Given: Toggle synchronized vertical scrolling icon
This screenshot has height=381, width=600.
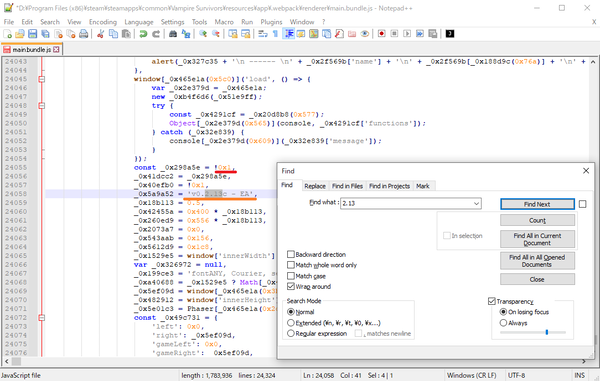Looking at the screenshot, I should point(233,34).
